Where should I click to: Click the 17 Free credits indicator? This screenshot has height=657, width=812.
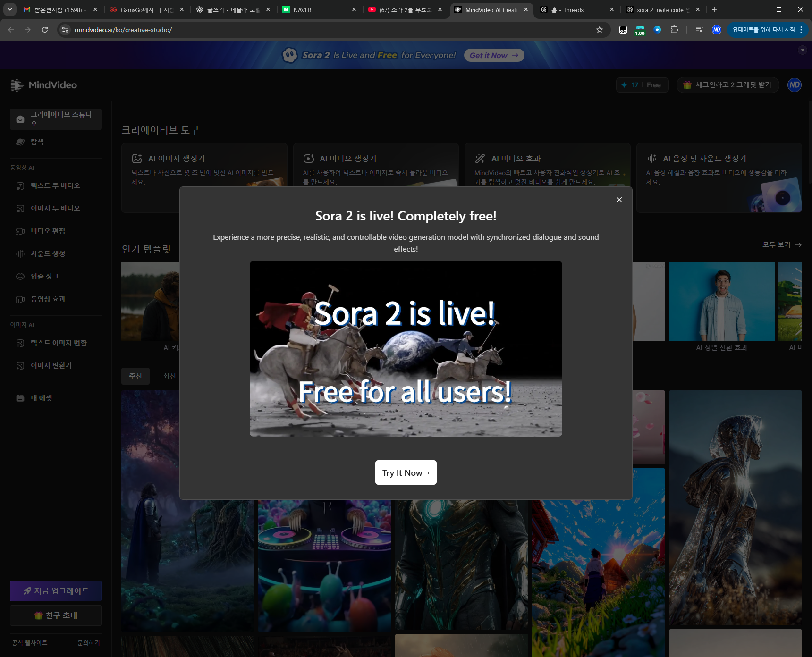click(x=642, y=85)
